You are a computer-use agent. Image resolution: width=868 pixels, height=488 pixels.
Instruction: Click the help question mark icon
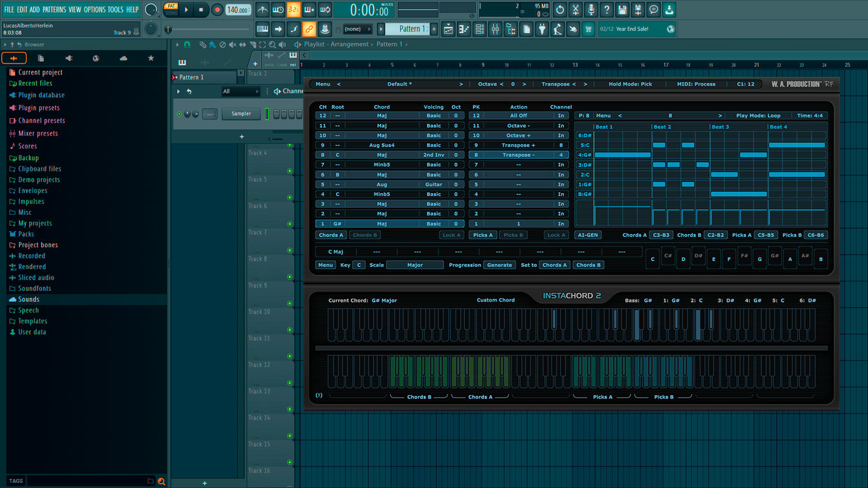click(607, 10)
